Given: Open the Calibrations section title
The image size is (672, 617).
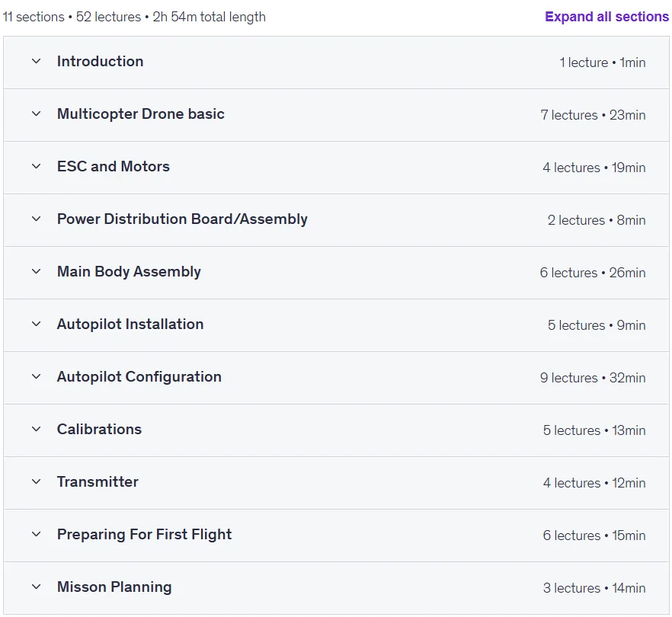Looking at the screenshot, I should click(99, 430).
